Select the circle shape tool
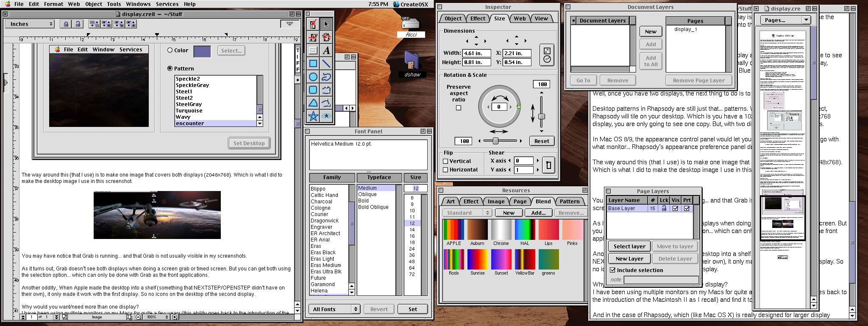 (x=313, y=77)
